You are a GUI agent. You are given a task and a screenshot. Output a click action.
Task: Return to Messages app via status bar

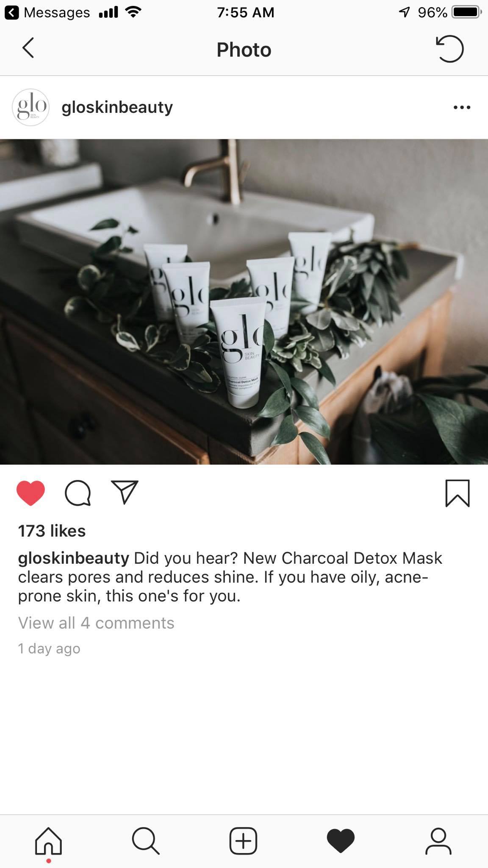[x=47, y=12]
